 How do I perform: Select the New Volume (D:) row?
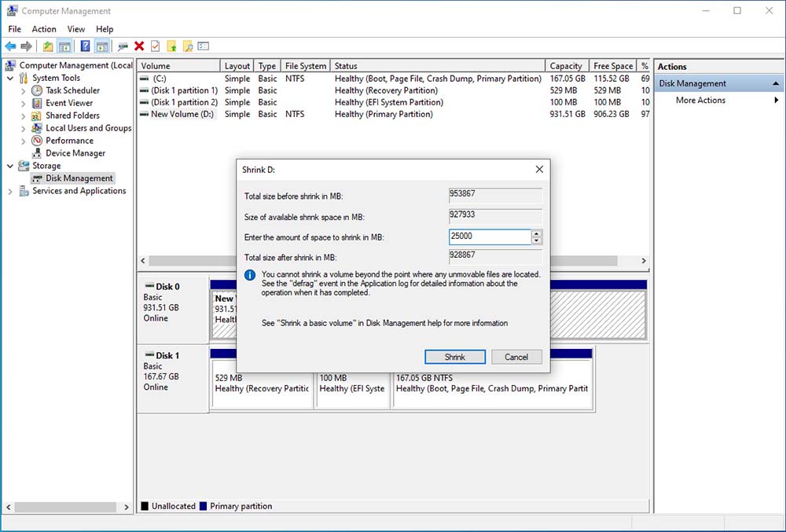pyautogui.click(x=182, y=115)
